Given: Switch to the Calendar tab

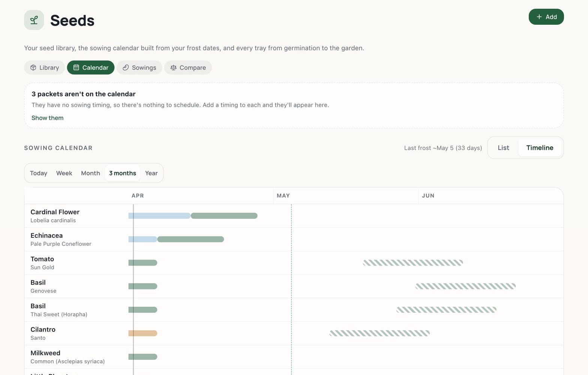Looking at the screenshot, I should click(91, 67).
